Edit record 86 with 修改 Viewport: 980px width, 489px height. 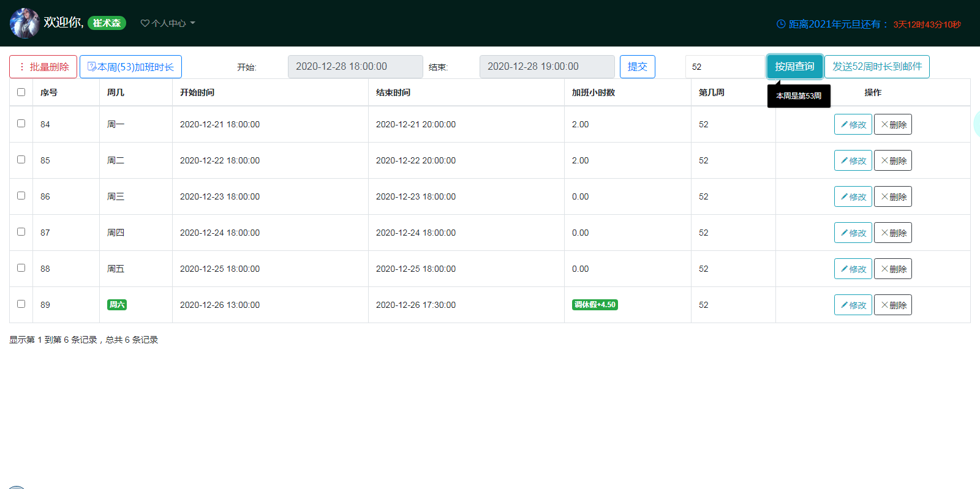pos(853,196)
